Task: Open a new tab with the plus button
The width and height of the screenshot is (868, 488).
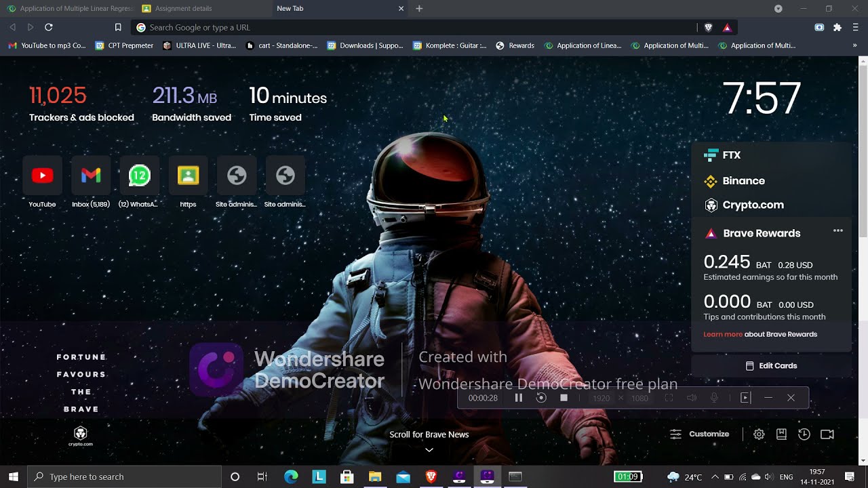Action: coord(419,9)
